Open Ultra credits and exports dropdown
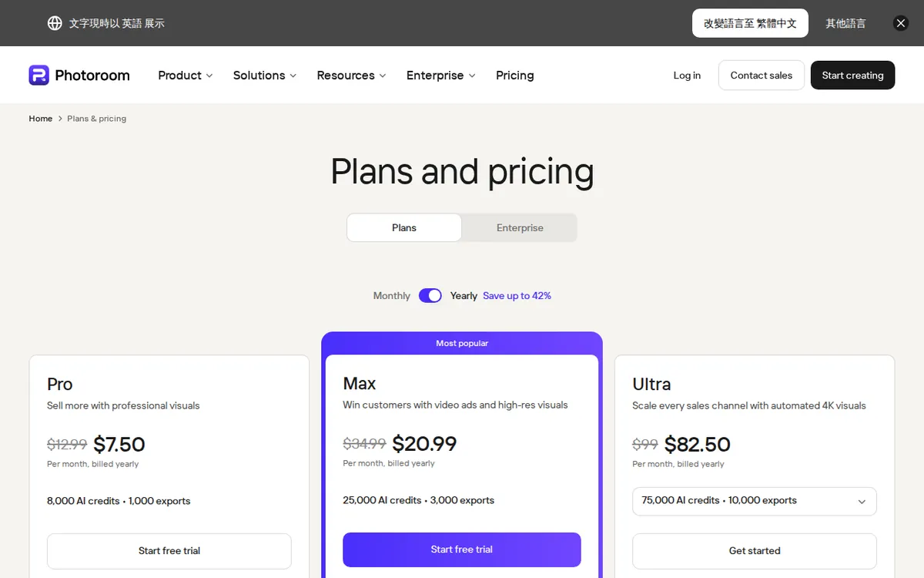Viewport: 924px width, 578px height. click(x=755, y=501)
